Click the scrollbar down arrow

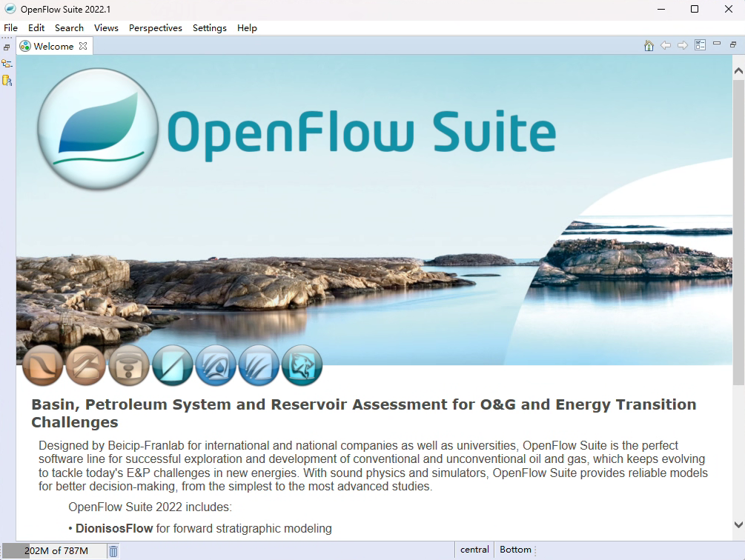(x=738, y=524)
